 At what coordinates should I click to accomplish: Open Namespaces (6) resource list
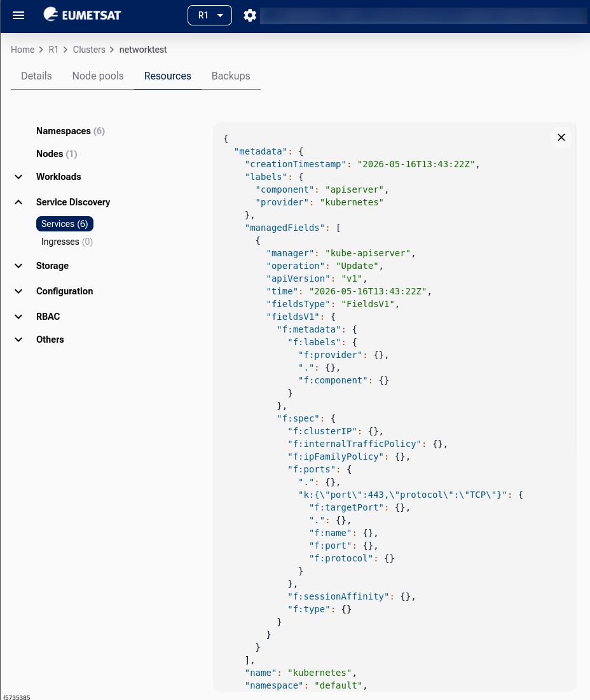point(71,131)
